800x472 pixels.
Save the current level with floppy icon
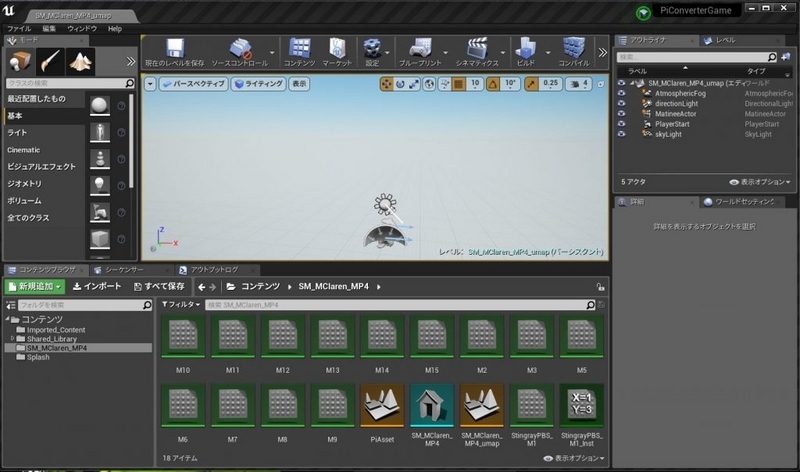(174, 52)
